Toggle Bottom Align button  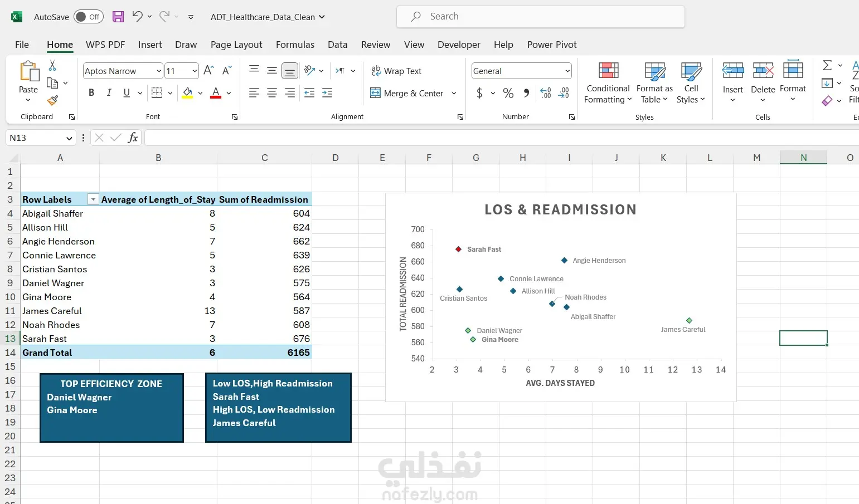(290, 71)
